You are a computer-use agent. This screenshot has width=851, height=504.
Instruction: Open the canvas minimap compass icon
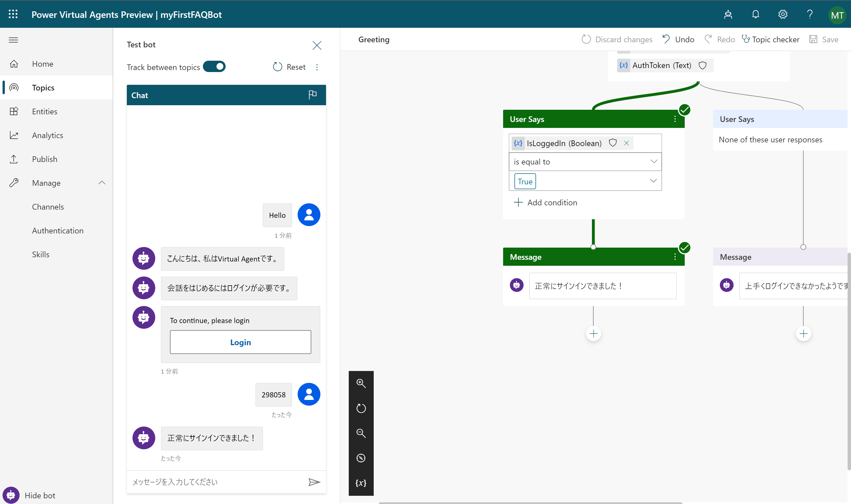pos(361,458)
